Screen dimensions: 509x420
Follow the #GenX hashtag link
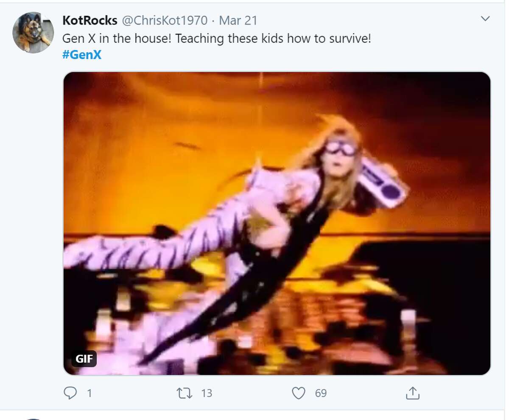pos(82,55)
